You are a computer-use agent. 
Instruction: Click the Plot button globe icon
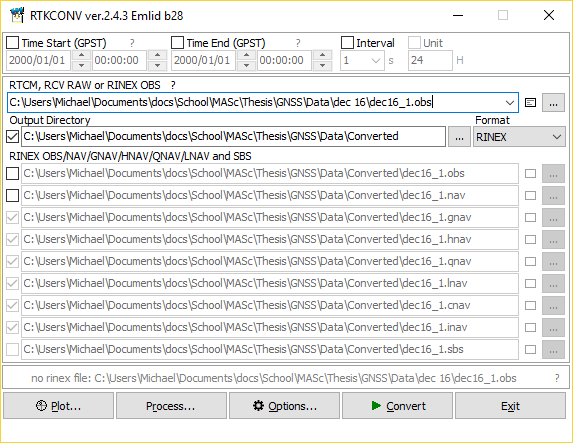click(41, 405)
